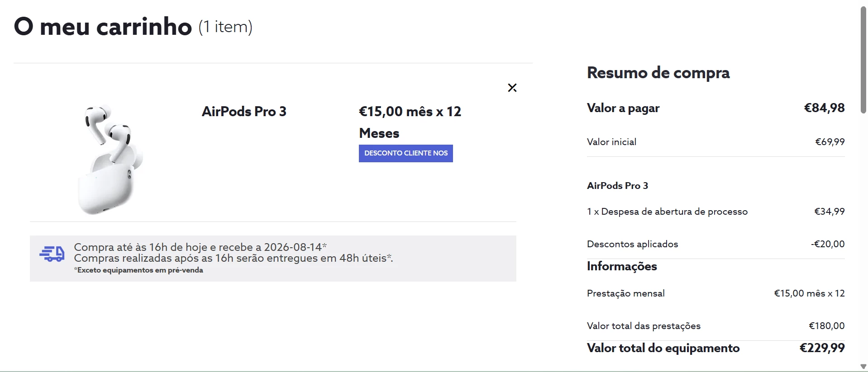The image size is (868, 372).
Task: Click the "*Exceto equipamentos em pré-venda" note
Action: (x=138, y=270)
